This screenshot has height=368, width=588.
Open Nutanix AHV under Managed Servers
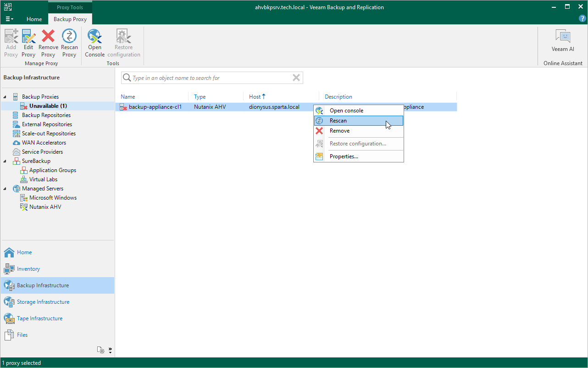[45, 207]
